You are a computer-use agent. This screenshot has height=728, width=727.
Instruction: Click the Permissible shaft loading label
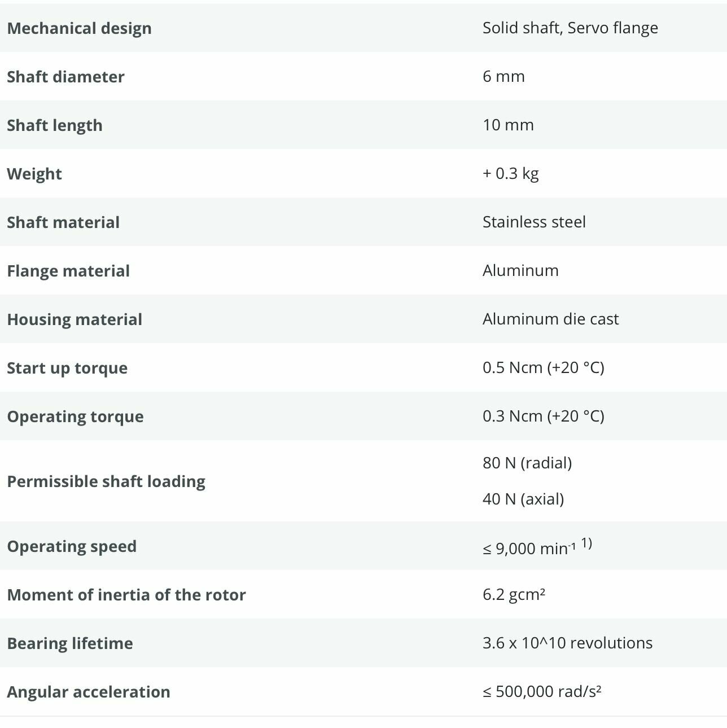pyautogui.click(x=106, y=481)
